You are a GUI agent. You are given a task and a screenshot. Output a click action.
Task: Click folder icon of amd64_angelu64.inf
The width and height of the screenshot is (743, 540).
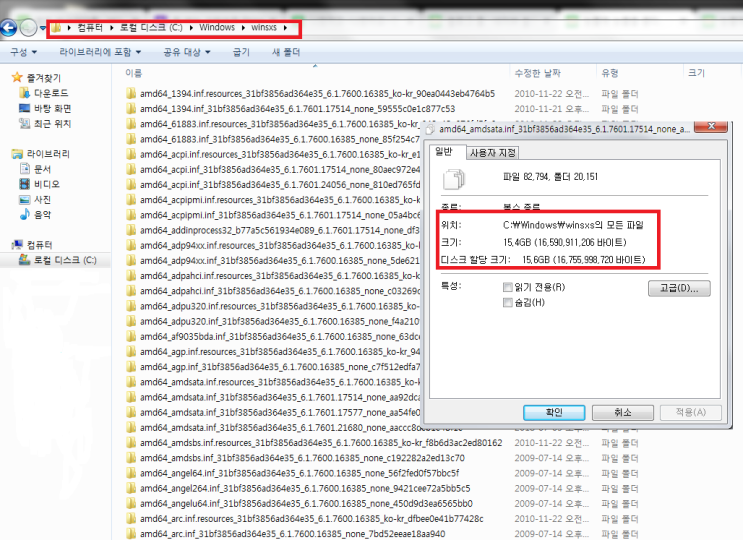(131, 503)
